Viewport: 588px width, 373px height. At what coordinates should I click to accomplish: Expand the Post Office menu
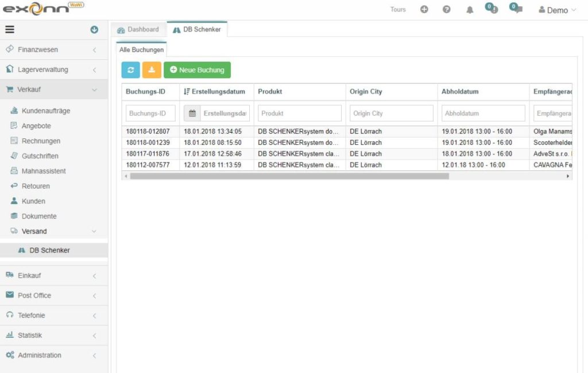click(x=54, y=295)
